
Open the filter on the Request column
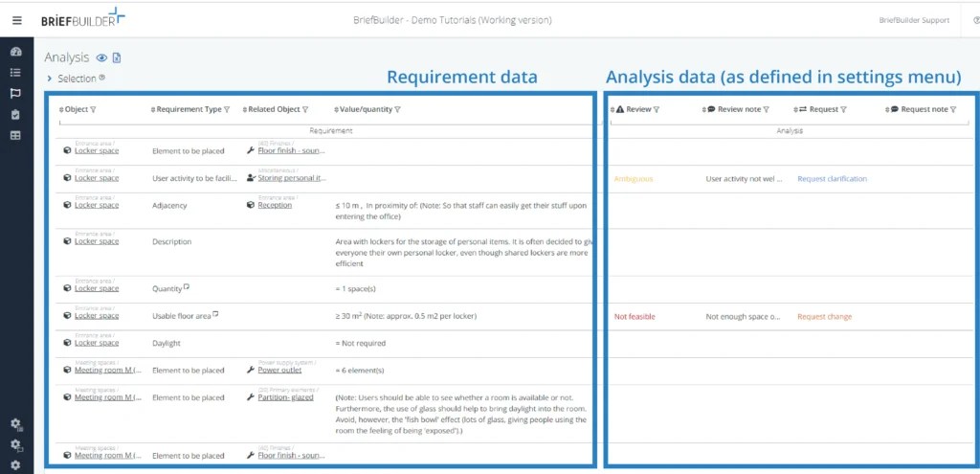(x=843, y=109)
